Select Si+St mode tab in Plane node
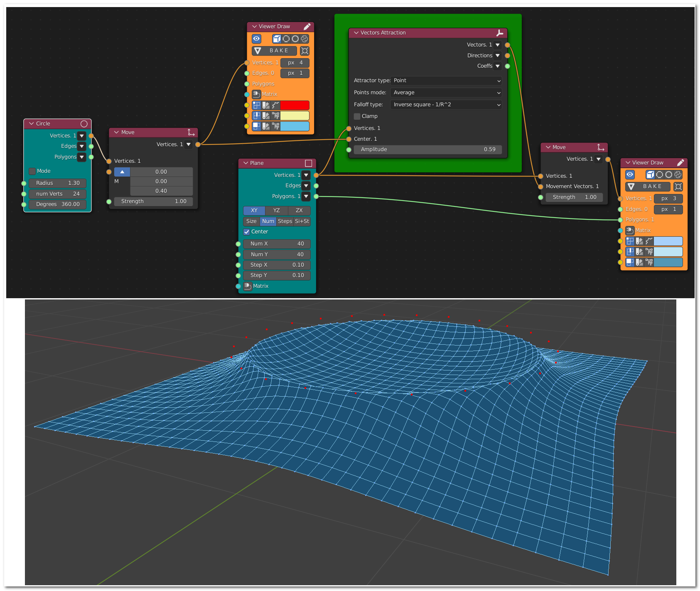Screen dimensions: 700x591 (x=302, y=221)
